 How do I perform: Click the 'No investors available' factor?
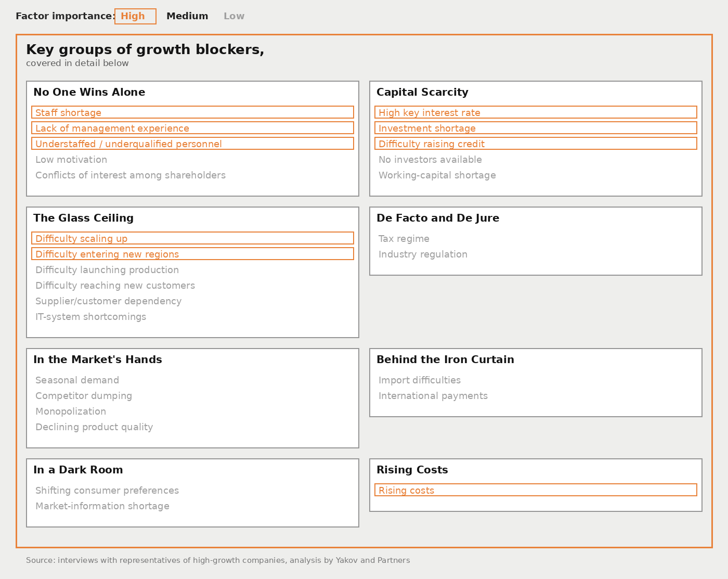430,160
